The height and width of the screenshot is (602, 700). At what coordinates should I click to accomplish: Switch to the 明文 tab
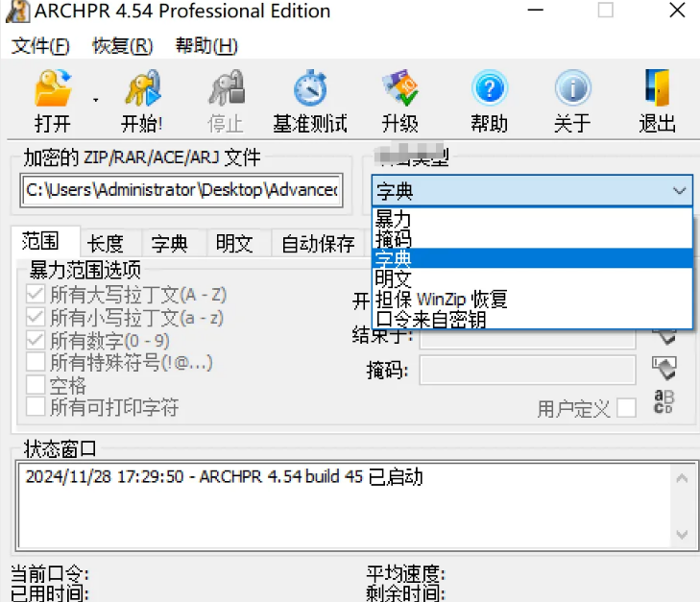click(x=234, y=244)
